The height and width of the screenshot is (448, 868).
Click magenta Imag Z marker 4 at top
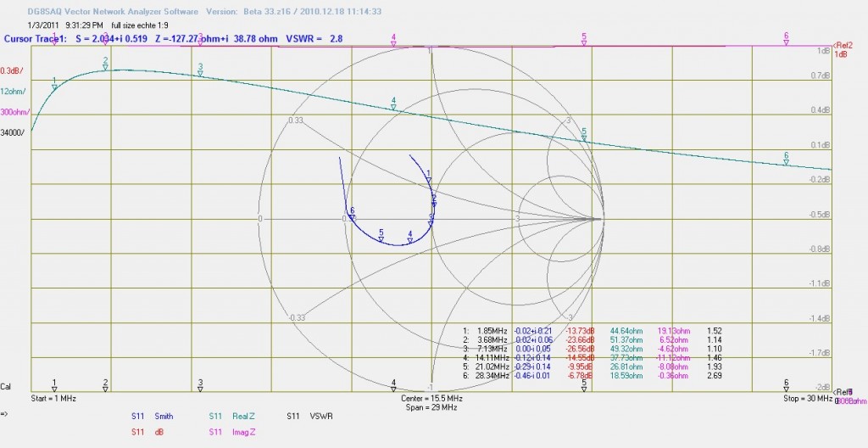click(393, 40)
